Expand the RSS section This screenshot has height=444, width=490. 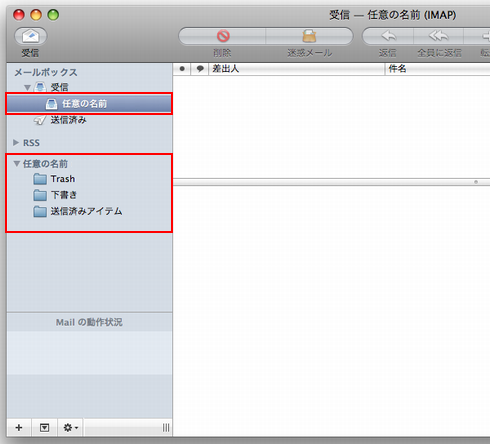pyautogui.click(x=16, y=143)
